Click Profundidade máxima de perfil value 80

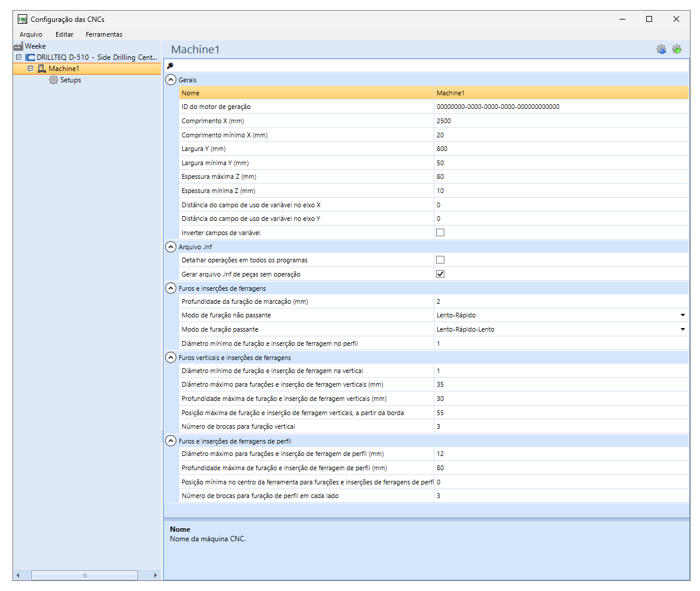(561, 468)
